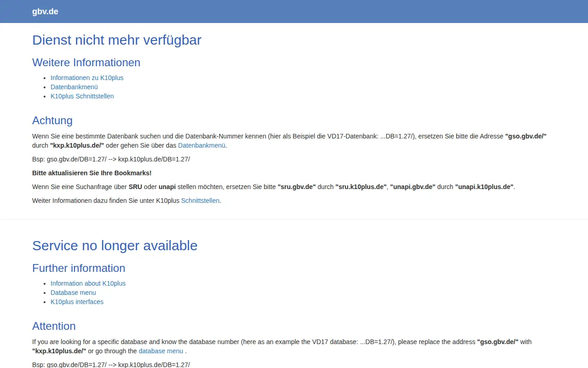This screenshot has height=368, width=588.
Task: Select 'Database menu' in the Further information list
Action: [x=73, y=293]
